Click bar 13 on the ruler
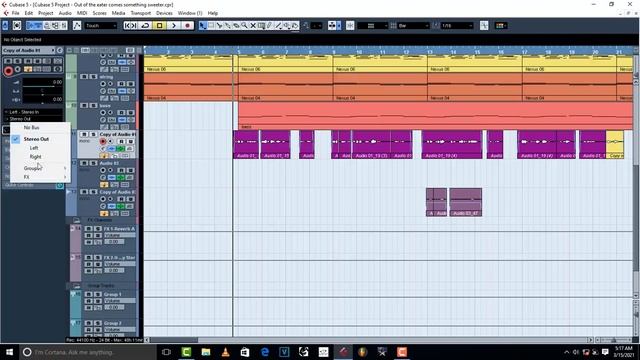 click(429, 52)
